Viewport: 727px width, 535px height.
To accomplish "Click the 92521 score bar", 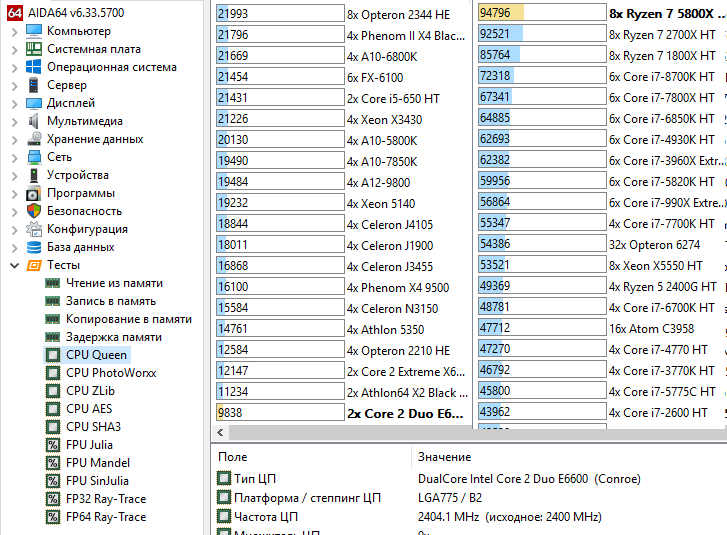I will [x=542, y=33].
